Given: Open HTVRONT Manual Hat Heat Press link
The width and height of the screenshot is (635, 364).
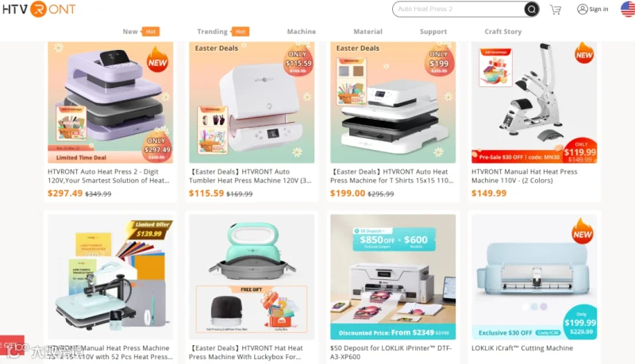Looking at the screenshot, I should coord(525,176).
